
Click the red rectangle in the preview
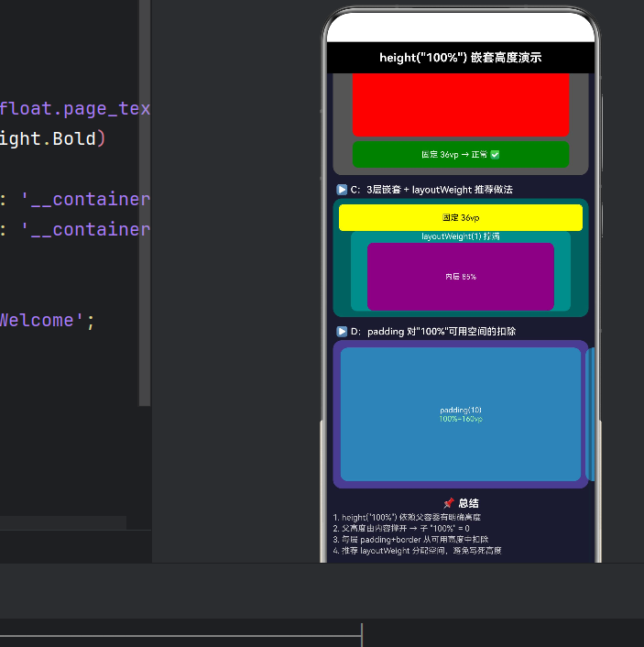point(461,104)
